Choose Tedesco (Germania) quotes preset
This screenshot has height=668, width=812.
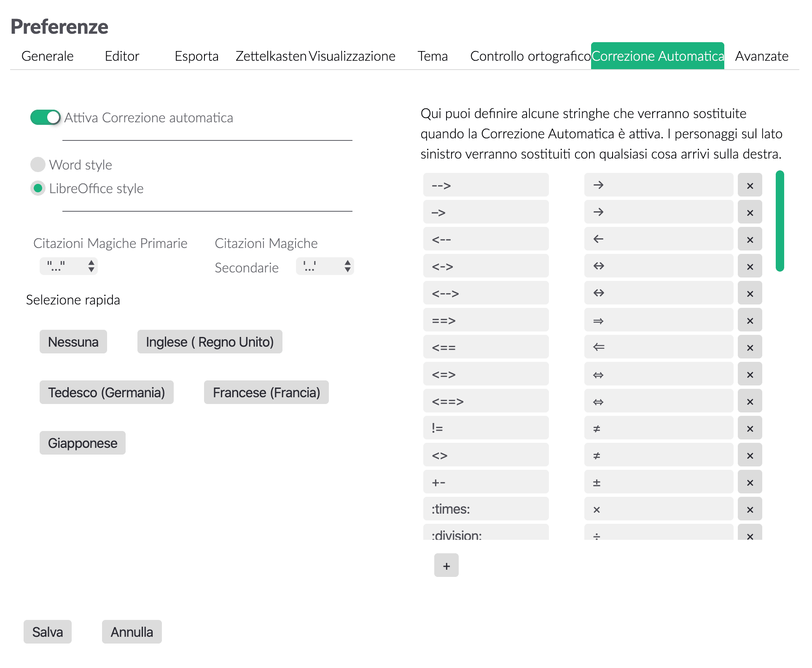(x=107, y=392)
